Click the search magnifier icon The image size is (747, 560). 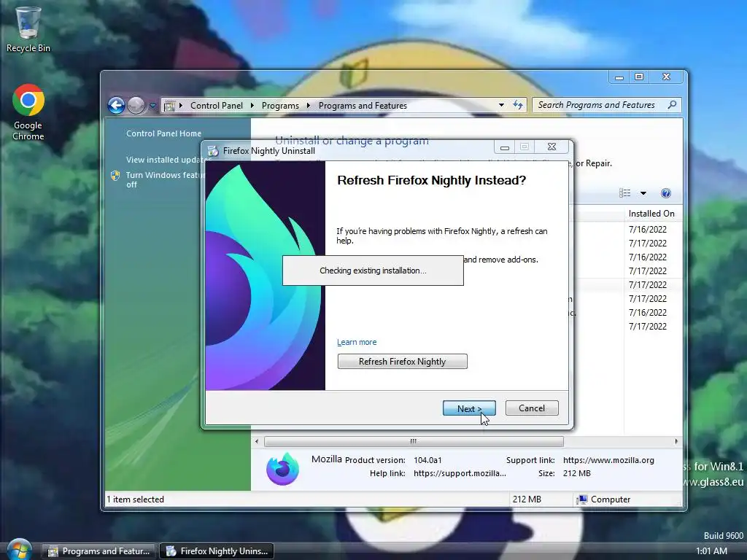(672, 105)
